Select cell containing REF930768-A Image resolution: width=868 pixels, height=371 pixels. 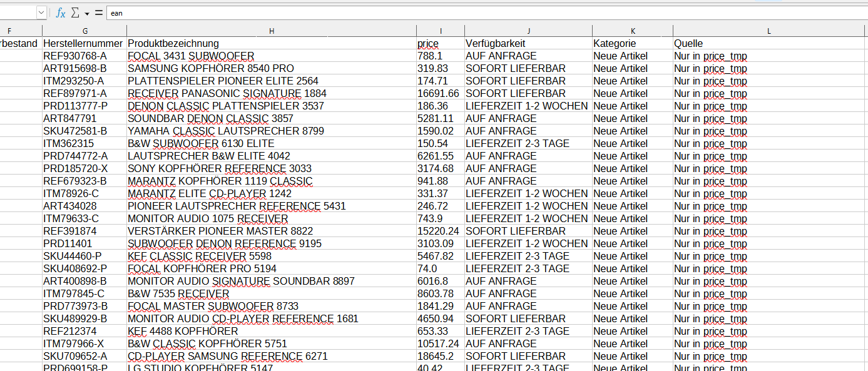tap(75, 56)
